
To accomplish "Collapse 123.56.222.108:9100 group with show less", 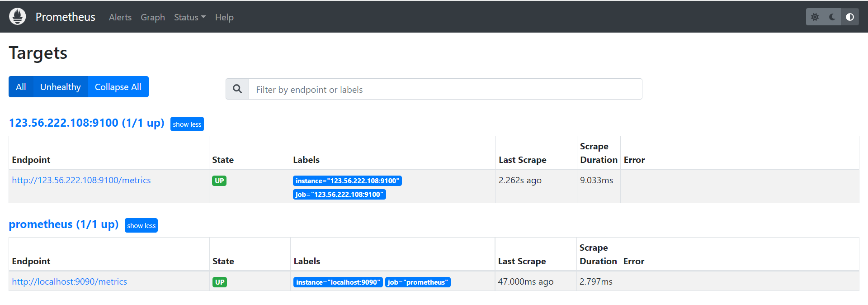I will tap(187, 124).
